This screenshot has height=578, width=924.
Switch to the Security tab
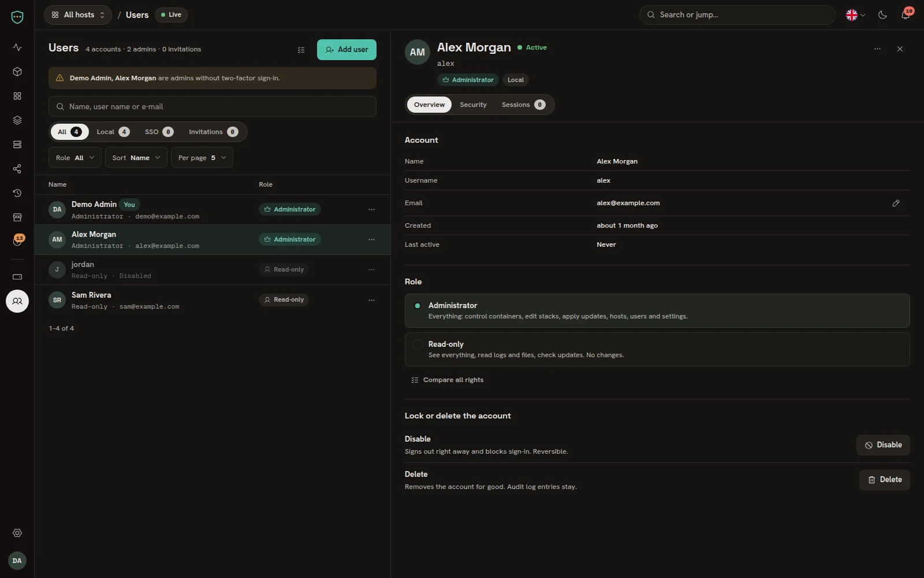point(473,105)
